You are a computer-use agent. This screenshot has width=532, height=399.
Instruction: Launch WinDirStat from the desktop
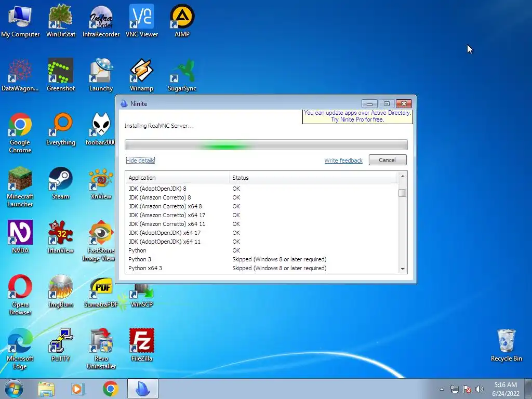[x=61, y=20]
